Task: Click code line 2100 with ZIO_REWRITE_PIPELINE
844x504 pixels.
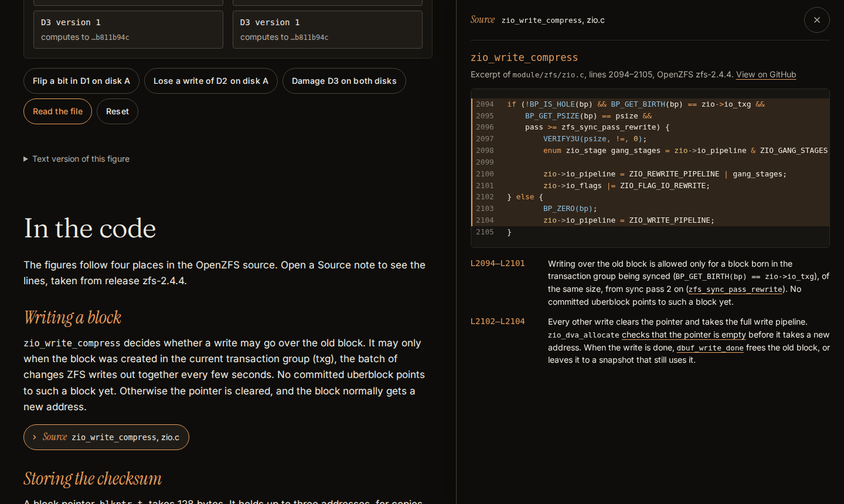Action: coord(651,174)
